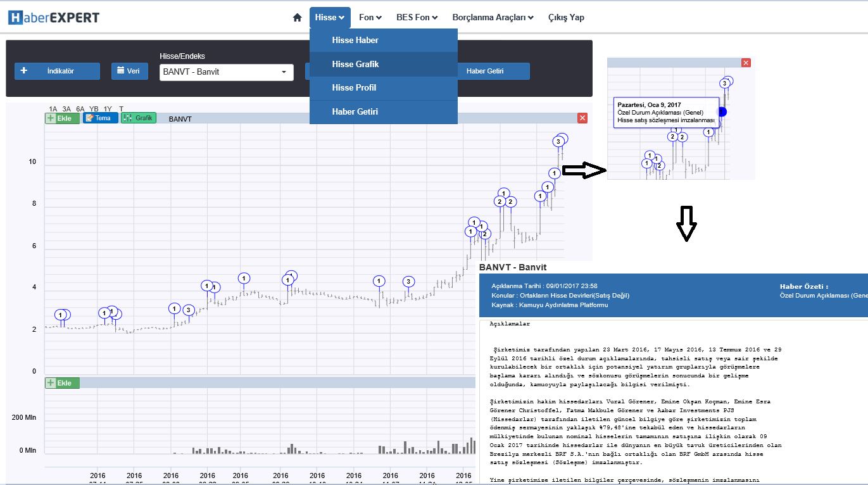Expand the Borçlanma Araçları menu
This screenshot has height=485, width=868.
[493, 18]
